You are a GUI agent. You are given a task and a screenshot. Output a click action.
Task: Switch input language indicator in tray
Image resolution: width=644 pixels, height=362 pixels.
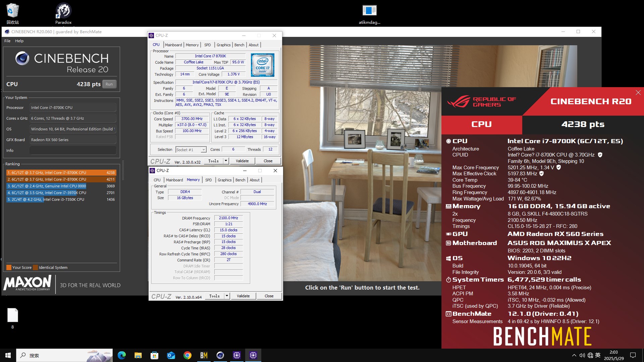[x=598, y=355]
